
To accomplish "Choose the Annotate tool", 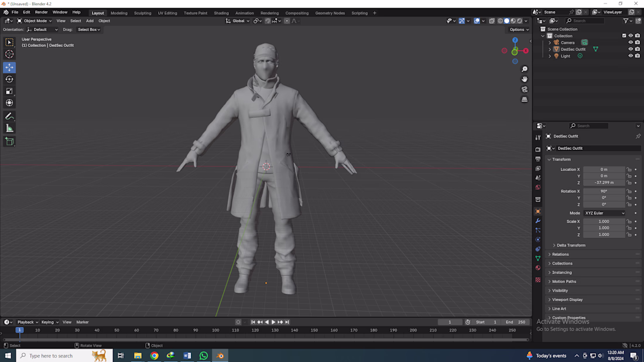I will point(9,117).
